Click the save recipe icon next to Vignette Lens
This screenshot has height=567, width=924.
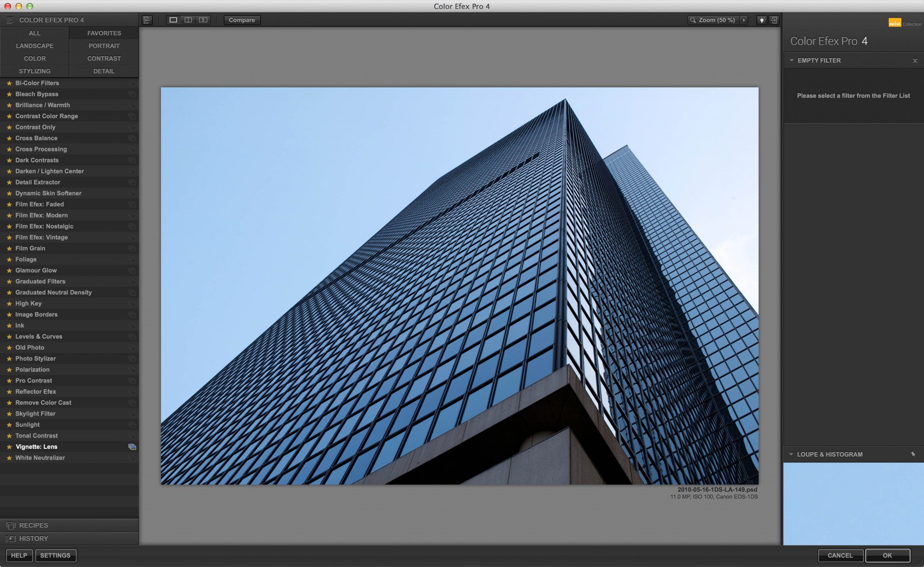click(132, 447)
